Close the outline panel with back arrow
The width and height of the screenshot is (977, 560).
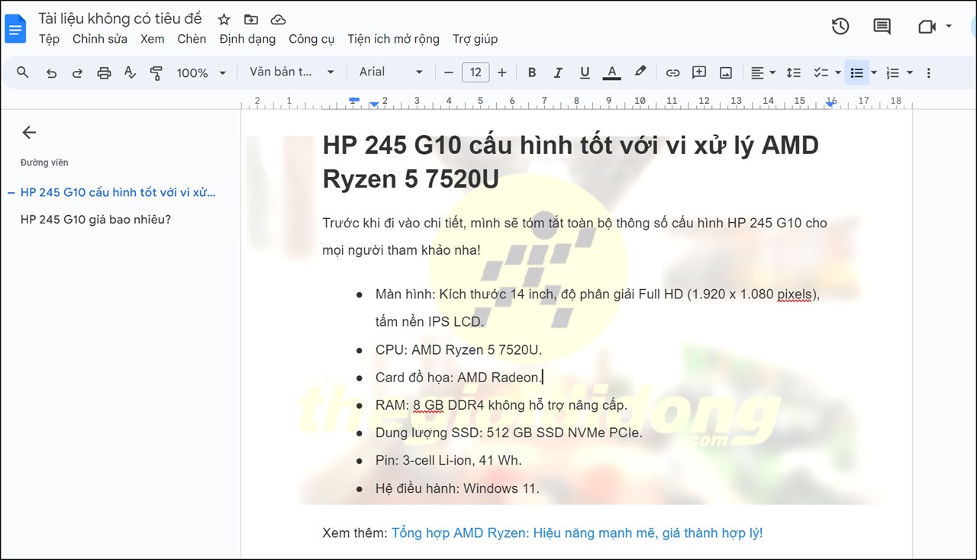pos(29,133)
